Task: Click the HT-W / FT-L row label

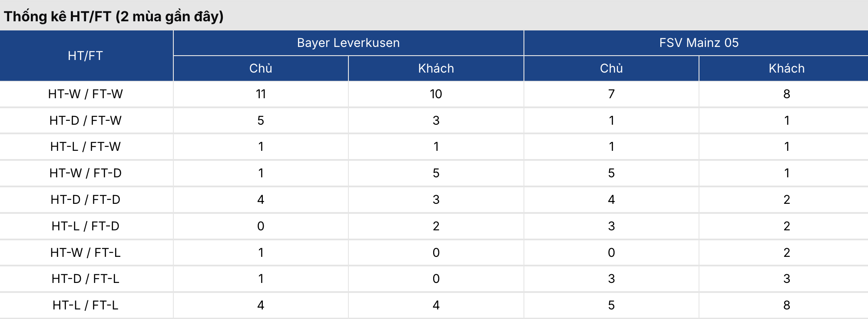Action: 86,253
